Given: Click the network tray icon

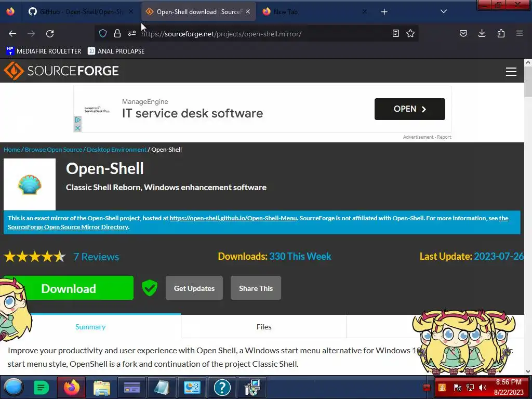Looking at the screenshot, I should [470, 388].
